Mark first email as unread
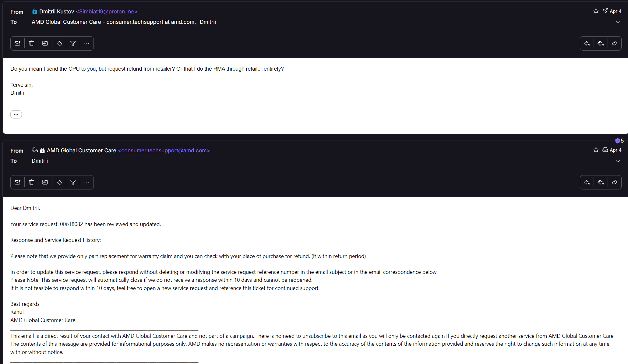 pos(17,43)
